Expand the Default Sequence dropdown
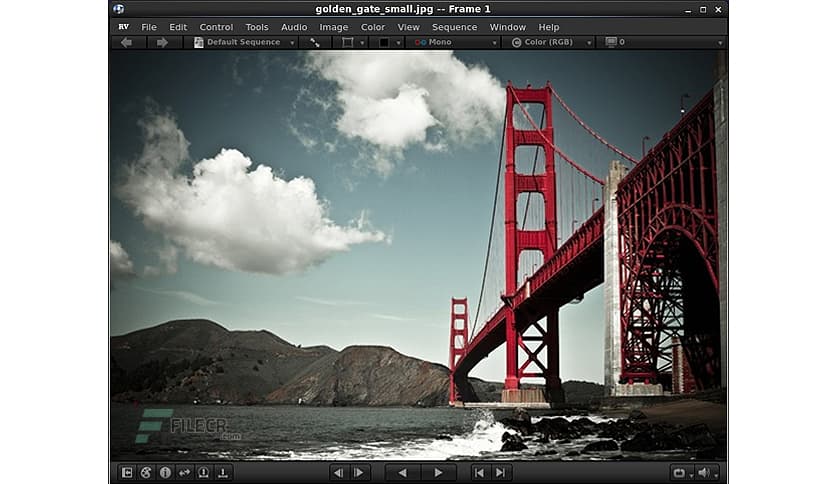This screenshot has width=836, height=484. [244, 43]
